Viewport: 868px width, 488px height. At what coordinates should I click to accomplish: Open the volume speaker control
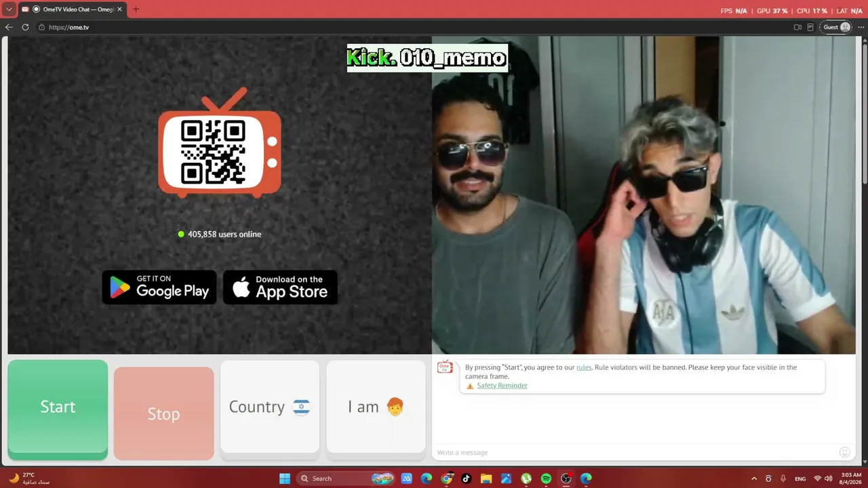tap(828, 479)
